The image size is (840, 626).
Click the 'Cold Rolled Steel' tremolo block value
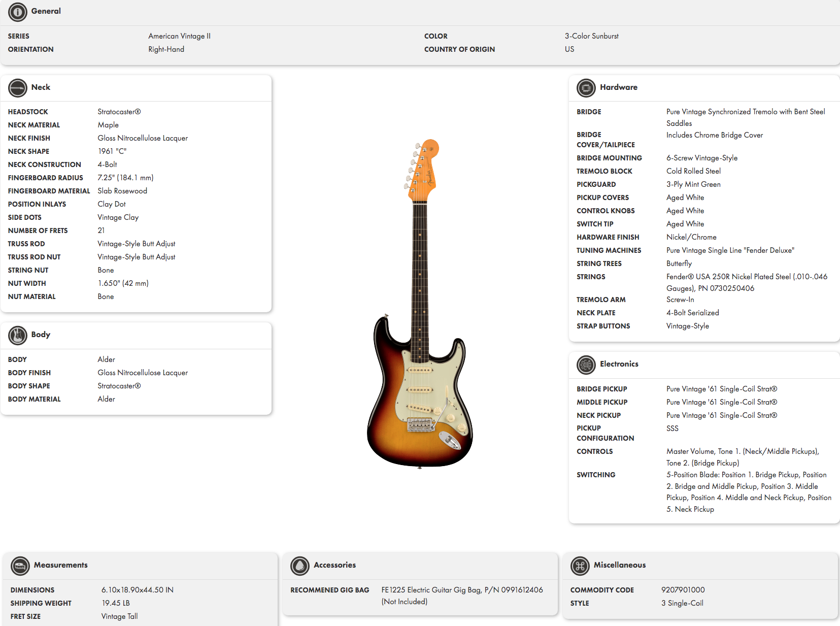pyautogui.click(x=693, y=171)
